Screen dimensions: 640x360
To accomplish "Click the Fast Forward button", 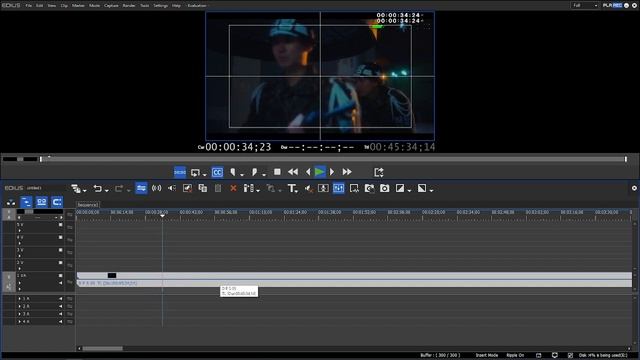I will pos(347,172).
